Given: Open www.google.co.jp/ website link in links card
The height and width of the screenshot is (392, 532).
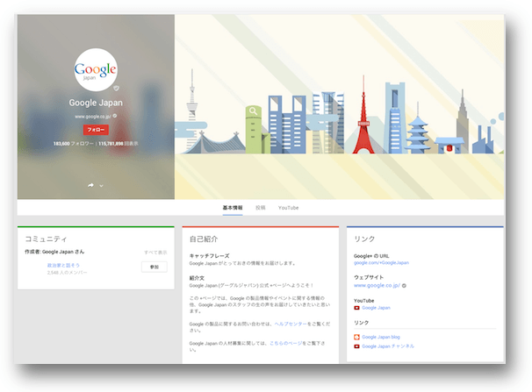Looking at the screenshot, I should (x=377, y=285).
